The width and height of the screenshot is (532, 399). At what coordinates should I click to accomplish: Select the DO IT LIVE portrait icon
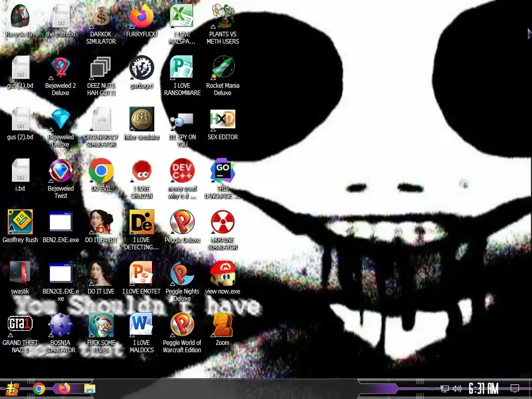click(101, 273)
